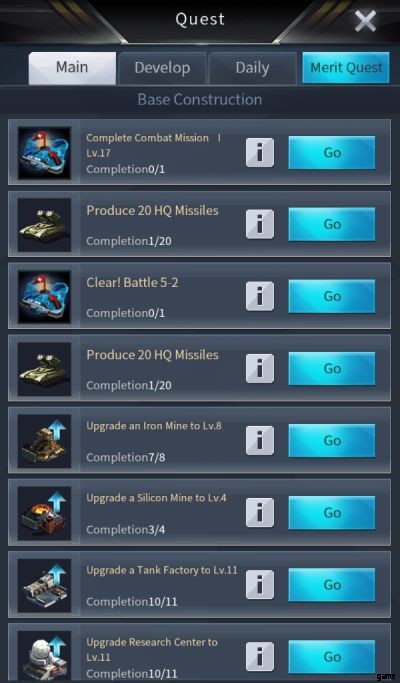Click info icon for Clear! Battle 5-2
Image resolution: width=400 pixels, height=683 pixels.
260,296
